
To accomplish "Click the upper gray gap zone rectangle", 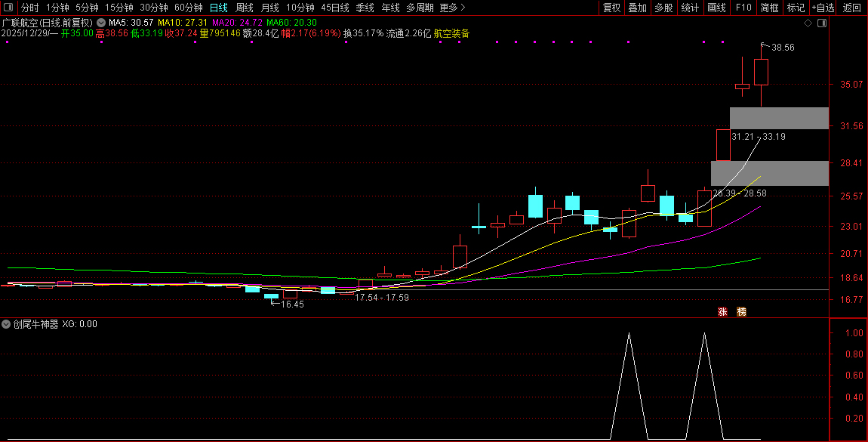I will (x=779, y=118).
